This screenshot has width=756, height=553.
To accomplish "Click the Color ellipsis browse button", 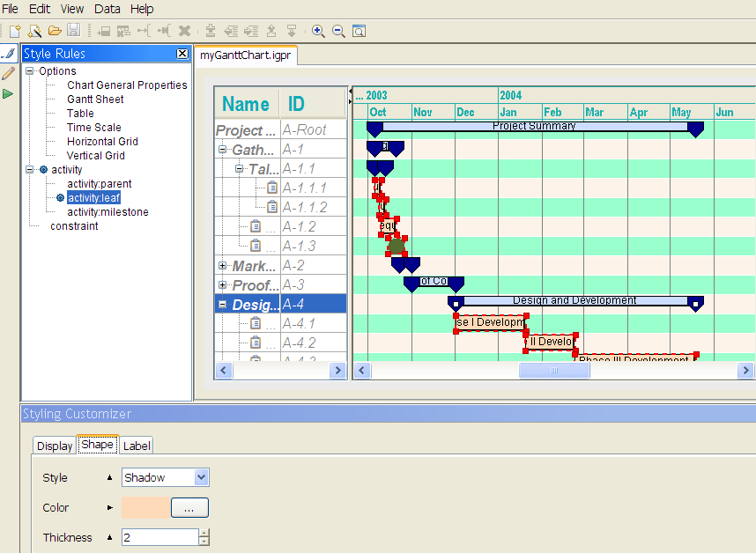I will click(189, 507).
